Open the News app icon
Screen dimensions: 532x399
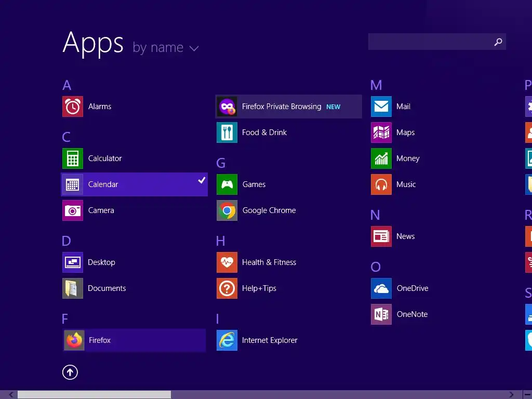(x=381, y=236)
